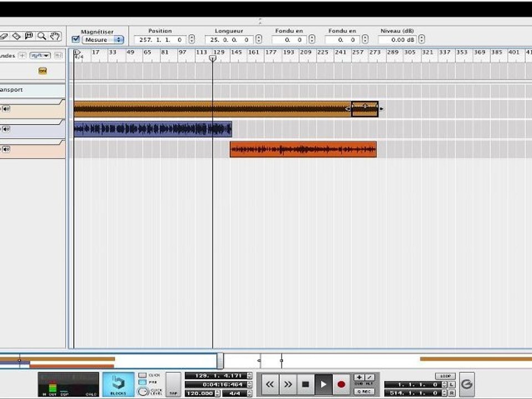Click the Position value field
532x399 pixels.
160,40
